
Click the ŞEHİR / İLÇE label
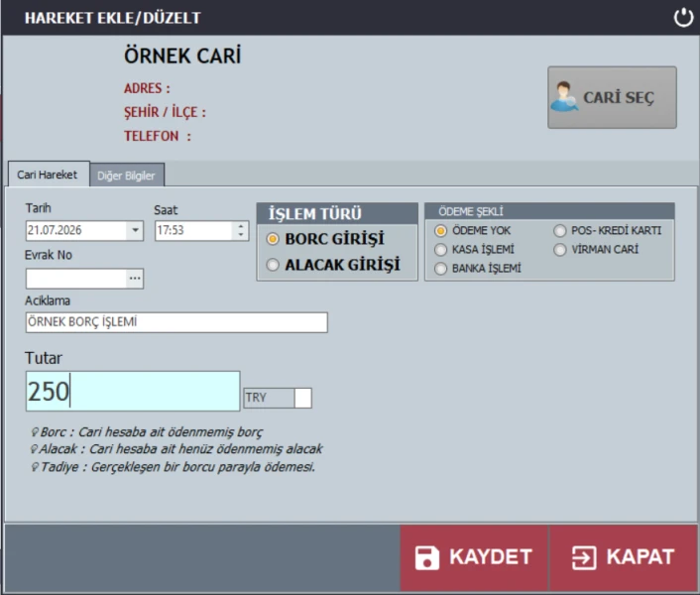click(x=165, y=112)
